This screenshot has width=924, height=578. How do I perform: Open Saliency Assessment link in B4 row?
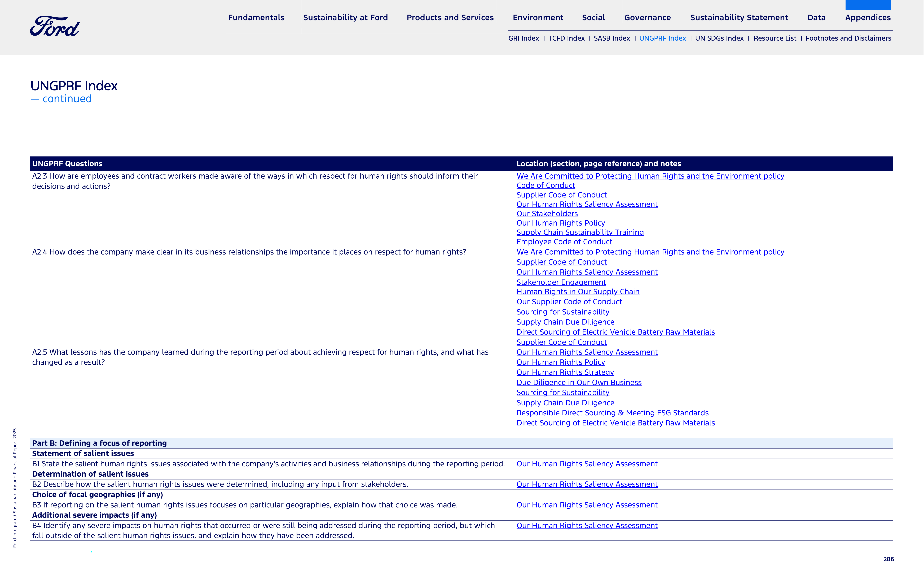(x=587, y=526)
